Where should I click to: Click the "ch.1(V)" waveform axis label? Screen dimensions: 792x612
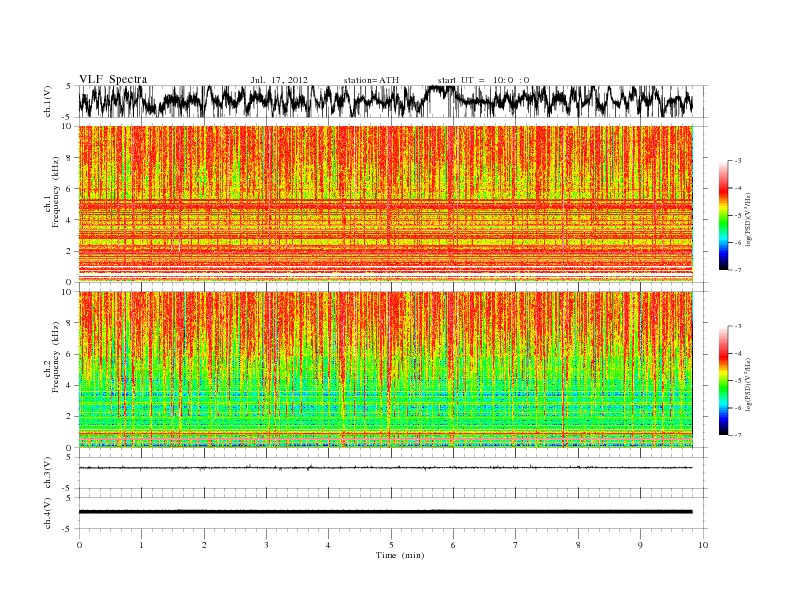point(48,102)
